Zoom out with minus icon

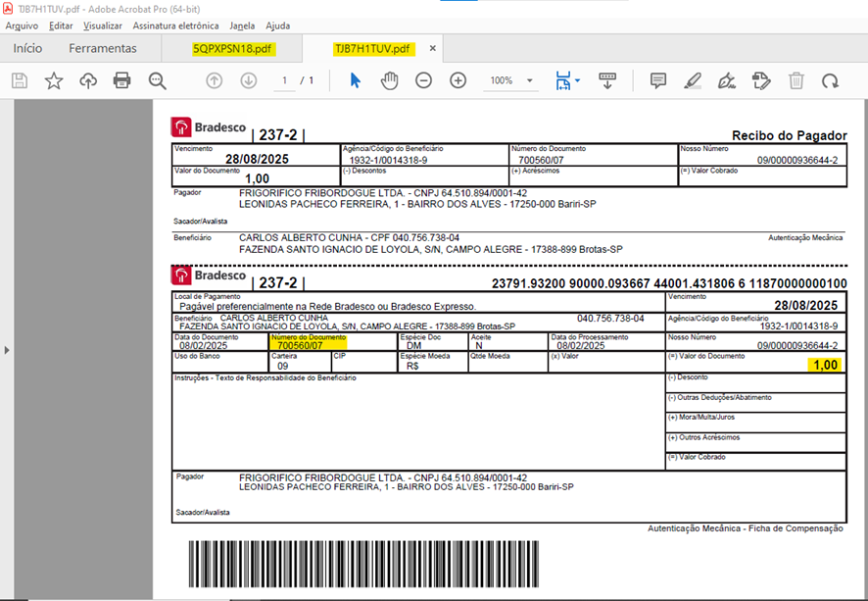(x=423, y=80)
